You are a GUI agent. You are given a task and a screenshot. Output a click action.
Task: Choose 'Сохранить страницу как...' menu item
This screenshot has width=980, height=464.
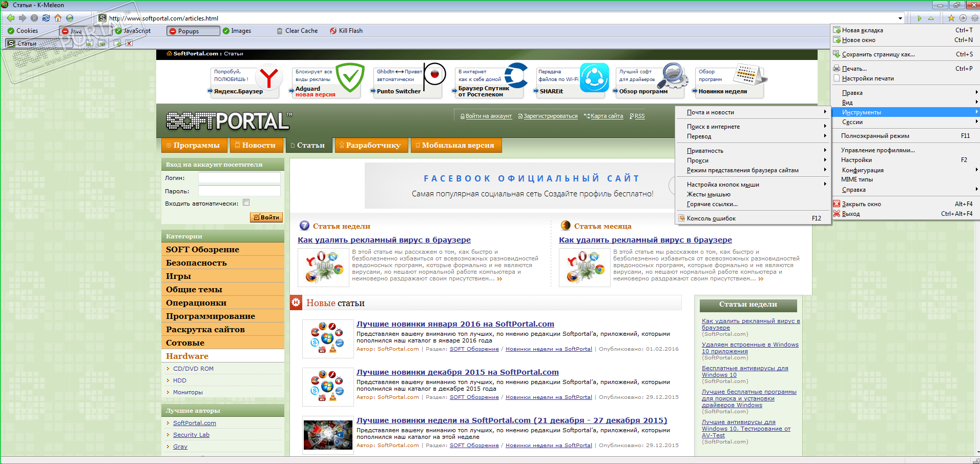[x=905, y=54]
